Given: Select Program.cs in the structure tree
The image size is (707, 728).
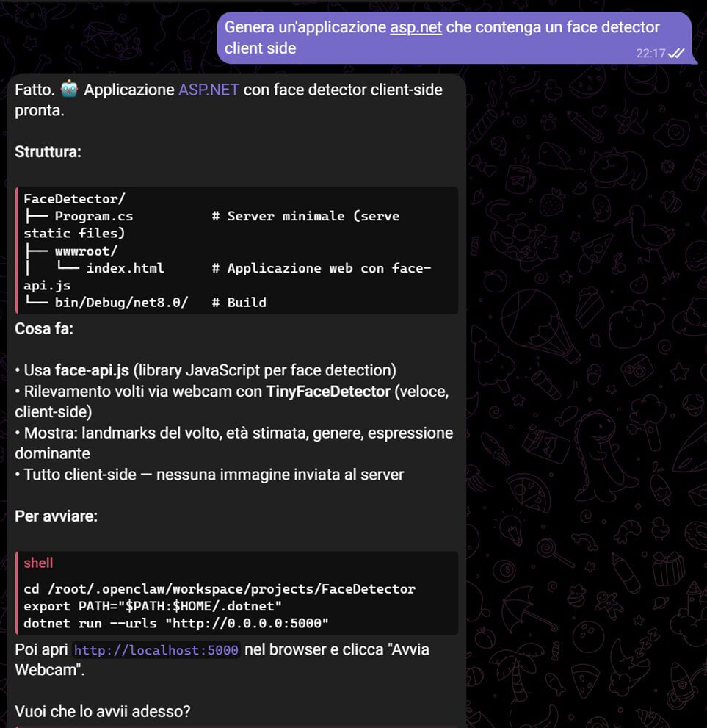Looking at the screenshot, I should point(94,216).
